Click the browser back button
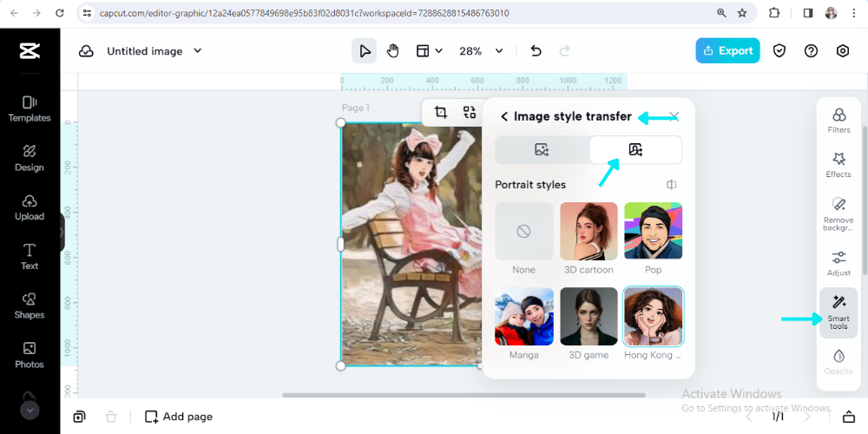This screenshot has height=434, width=868. [x=14, y=13]
